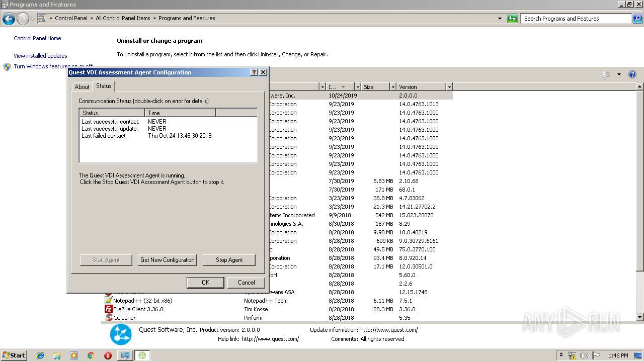Expand Control Panel breadcrumb arrow
The width and height of the screenshot is (644, 362).
coord(92,18)
